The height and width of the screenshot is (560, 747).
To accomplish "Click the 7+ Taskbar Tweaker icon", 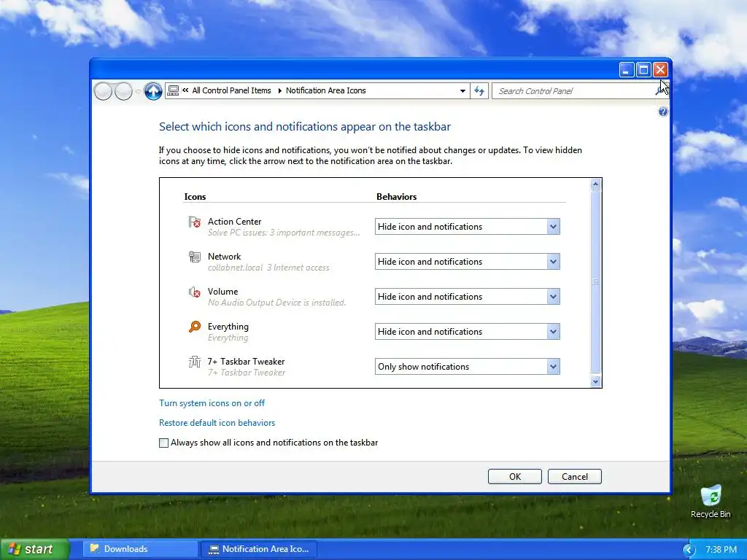I will [194, 362].
